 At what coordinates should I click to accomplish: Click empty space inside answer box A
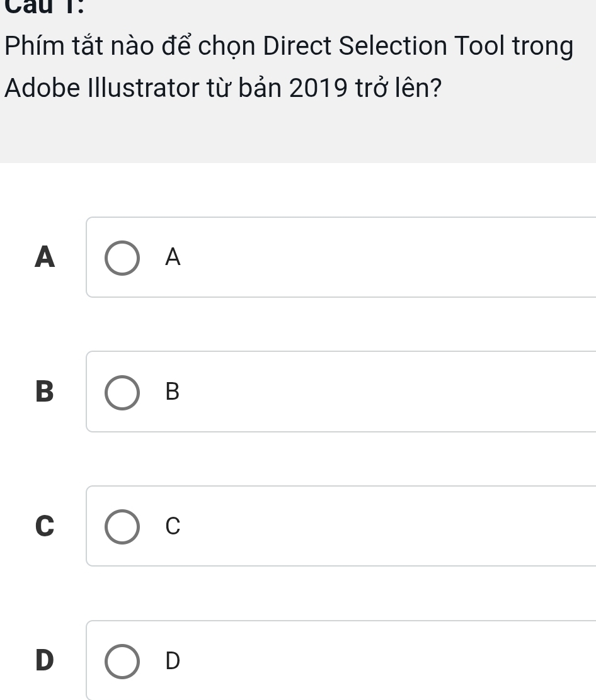pyautogui.click(x=378, y=257)
